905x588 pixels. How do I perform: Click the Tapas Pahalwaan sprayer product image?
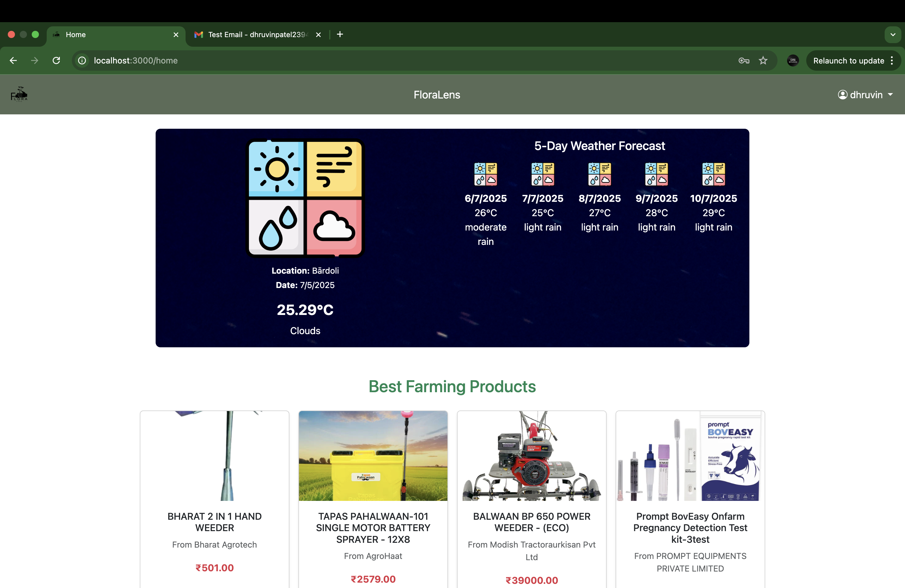pyautogui.click(x=373, y=456)
